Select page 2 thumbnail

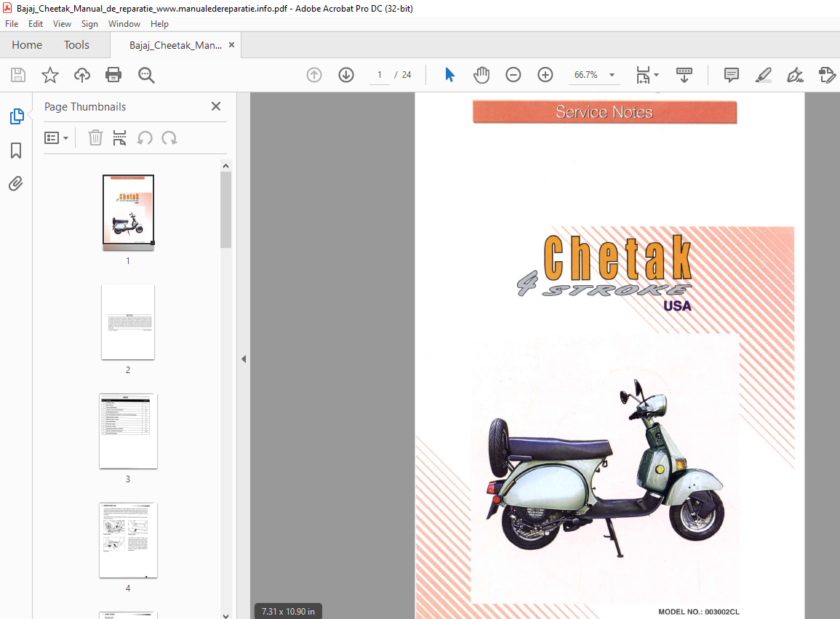[128, 322]
